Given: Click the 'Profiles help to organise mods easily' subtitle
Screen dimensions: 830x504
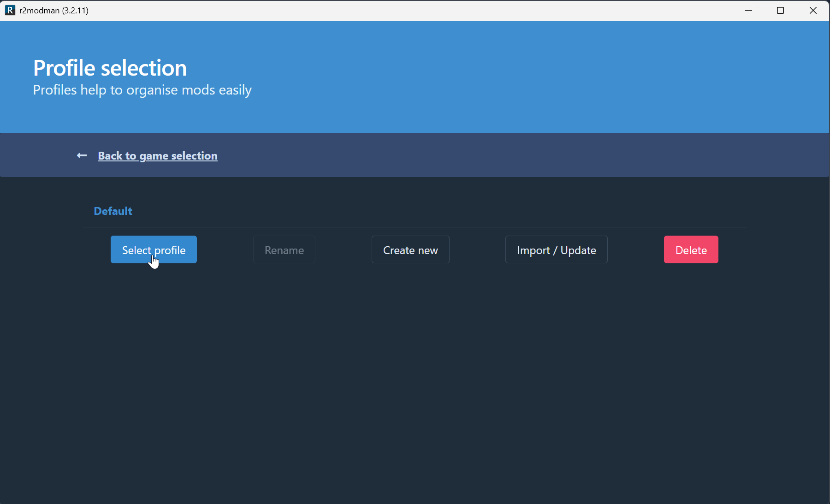Looking at the screenshot, I should click(x=142, y=90).
